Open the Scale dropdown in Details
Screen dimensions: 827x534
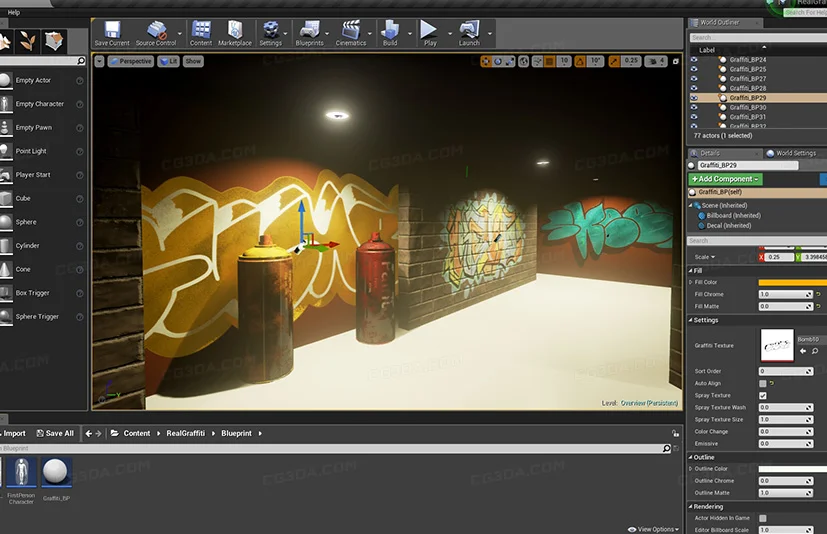705,257
